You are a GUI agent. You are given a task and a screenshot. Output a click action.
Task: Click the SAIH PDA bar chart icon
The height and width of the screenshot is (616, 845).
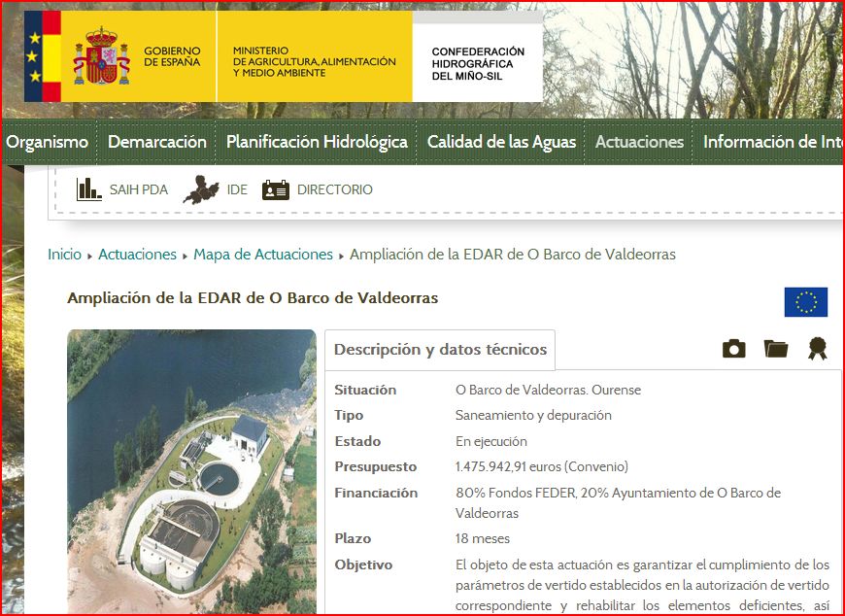point(89,189)
